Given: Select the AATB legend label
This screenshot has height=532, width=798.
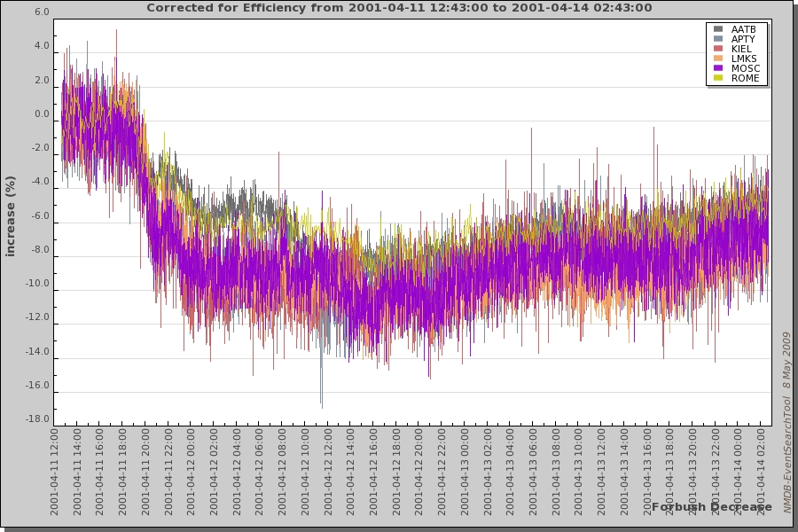Looking at the screenshot, I should (743, 29).
